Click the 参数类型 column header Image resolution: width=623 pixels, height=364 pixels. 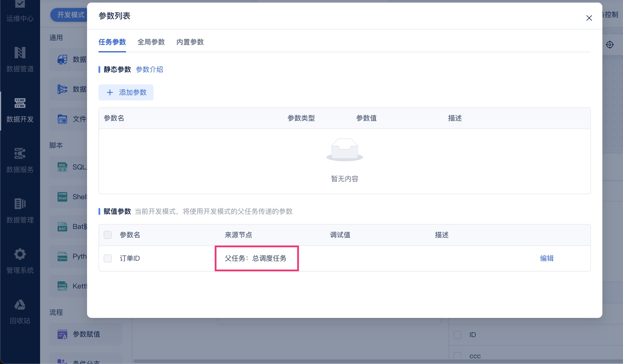click(x=301, y=118)
